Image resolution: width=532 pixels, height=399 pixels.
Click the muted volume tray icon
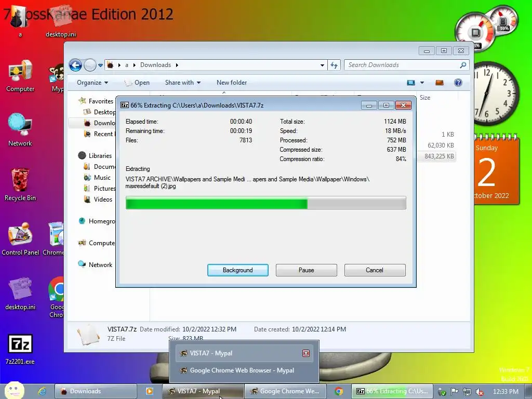(480, 392)
